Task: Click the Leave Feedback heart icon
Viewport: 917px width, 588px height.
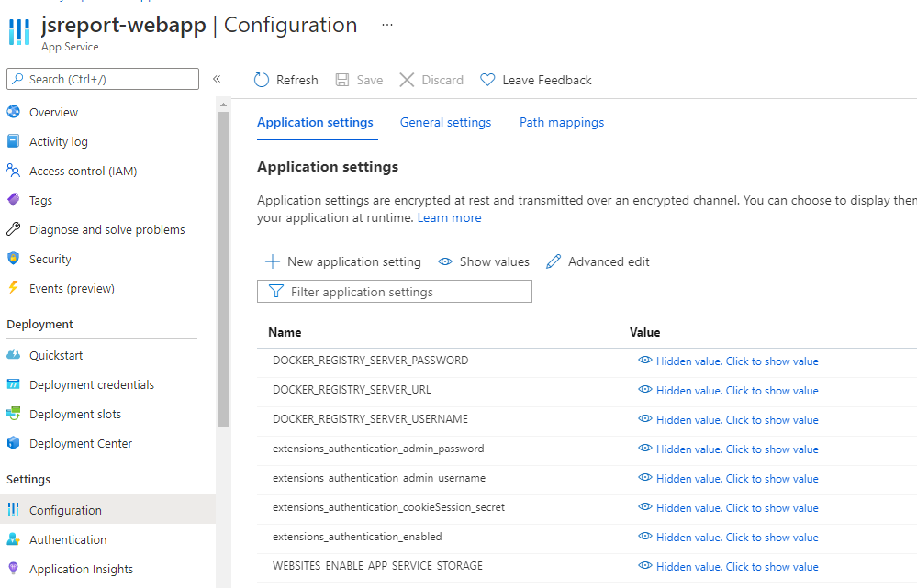Action: coord(487,80)
